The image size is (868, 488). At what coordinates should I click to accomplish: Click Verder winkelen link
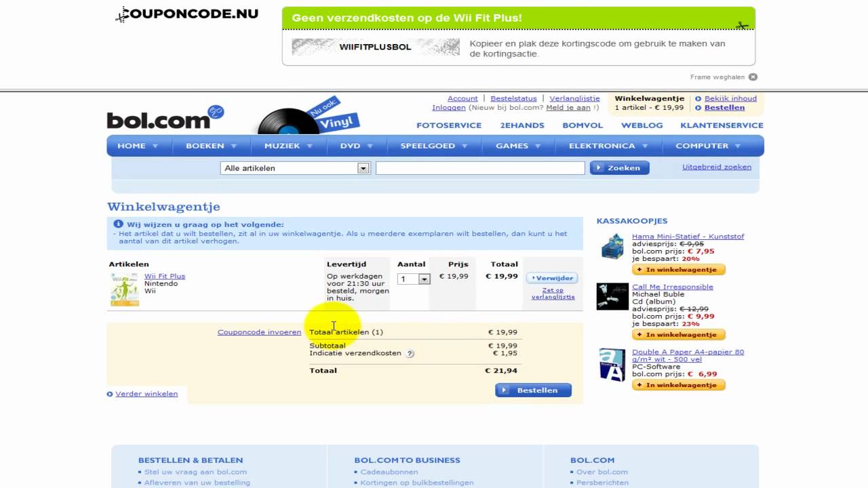[x=146, y=394]
